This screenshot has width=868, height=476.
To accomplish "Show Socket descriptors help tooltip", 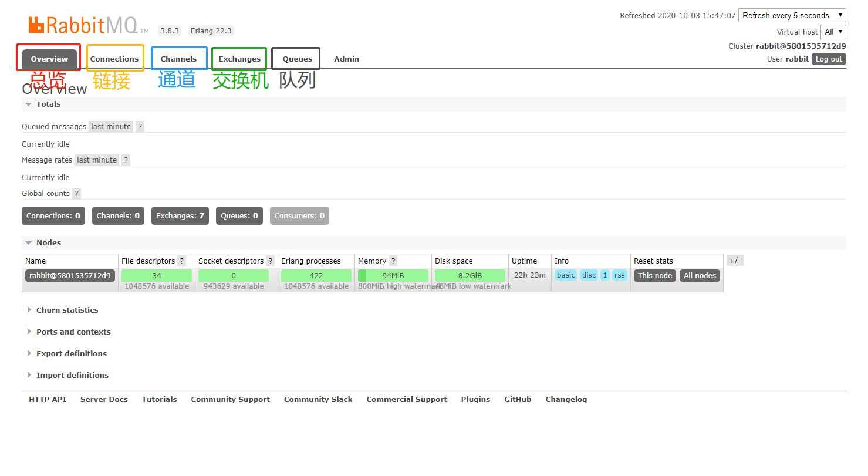I will 270,261.
